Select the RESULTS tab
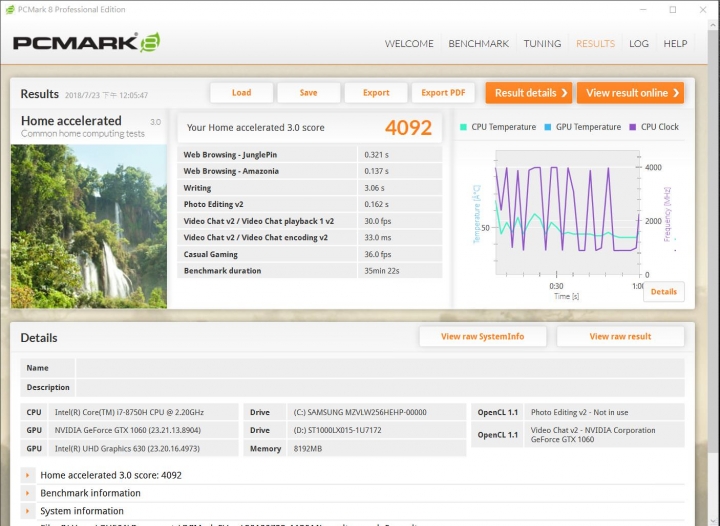This screenshot has height=526, width=720. tap(595, 44)
